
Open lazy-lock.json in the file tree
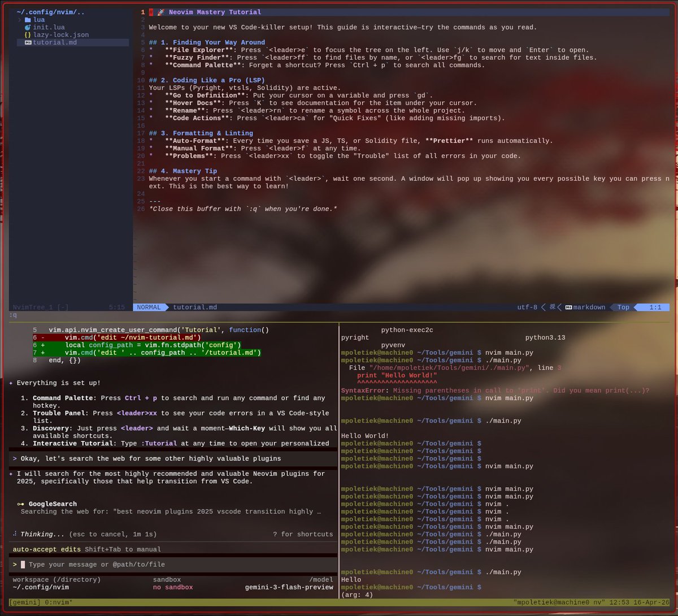61,35
